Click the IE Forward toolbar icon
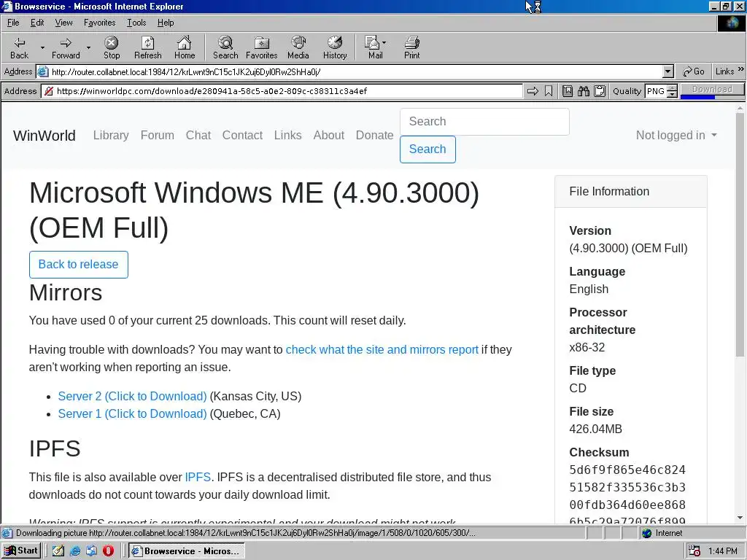Viewport: 747px width, 560px height. tap(66, 47)
